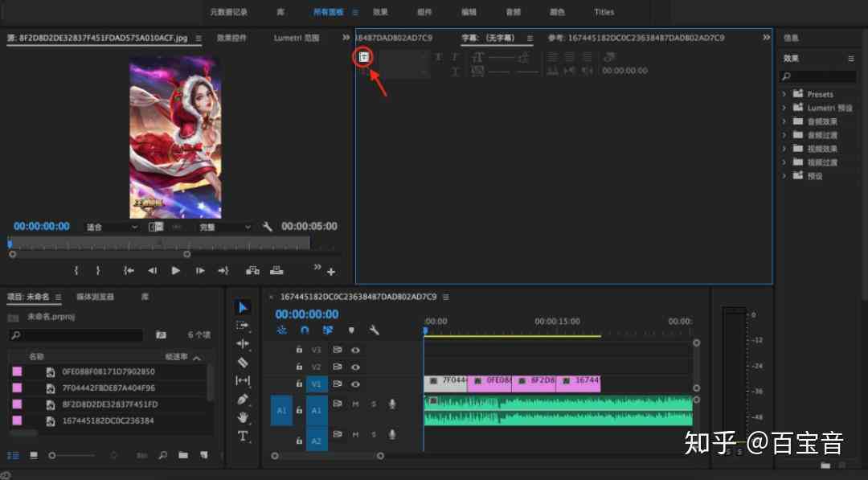Screen dimensions: 868x480
Task: Solo audio track A1
Action: [374, 404]
